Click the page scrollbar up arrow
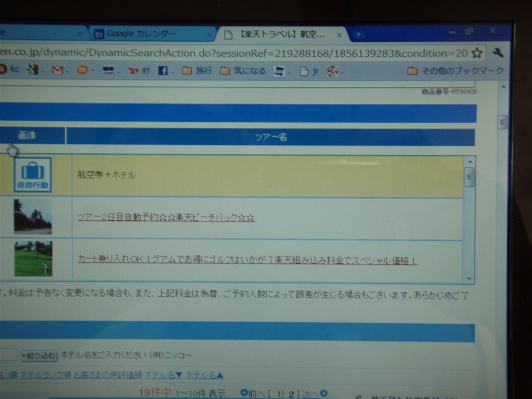 click(503, 87)
